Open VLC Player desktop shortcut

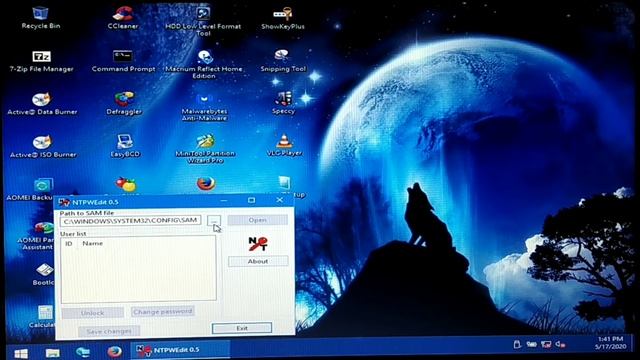[284, 145]
